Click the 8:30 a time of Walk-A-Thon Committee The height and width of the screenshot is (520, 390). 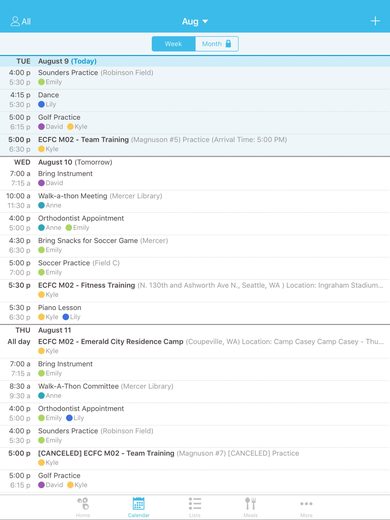coord(20,386)
